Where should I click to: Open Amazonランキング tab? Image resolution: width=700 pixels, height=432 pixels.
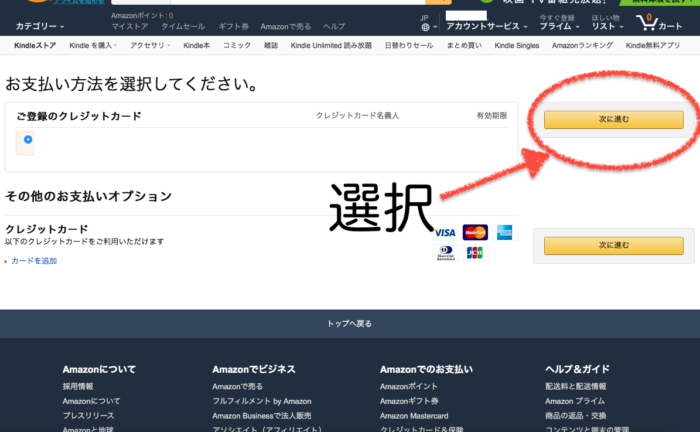582,46
